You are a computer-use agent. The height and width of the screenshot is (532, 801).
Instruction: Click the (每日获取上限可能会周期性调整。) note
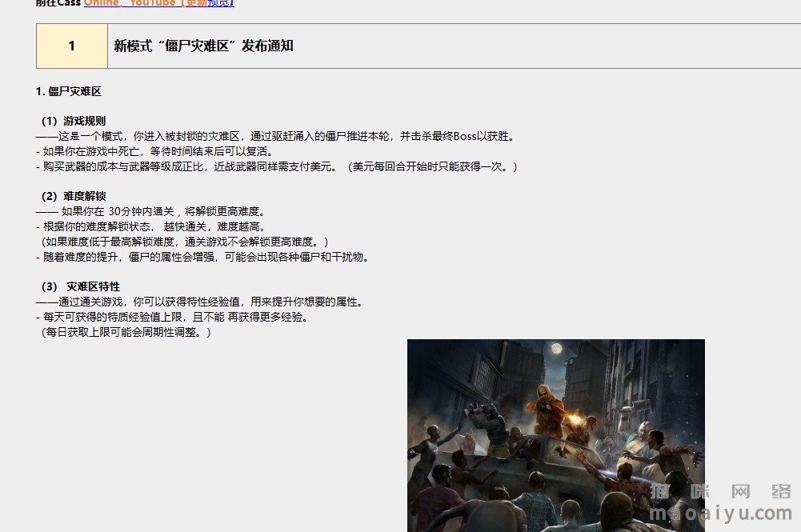[126, 332]
